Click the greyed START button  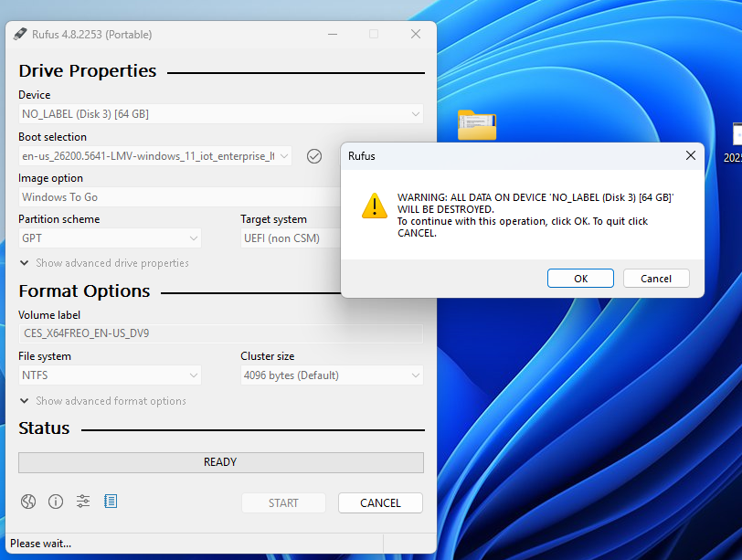283,502
